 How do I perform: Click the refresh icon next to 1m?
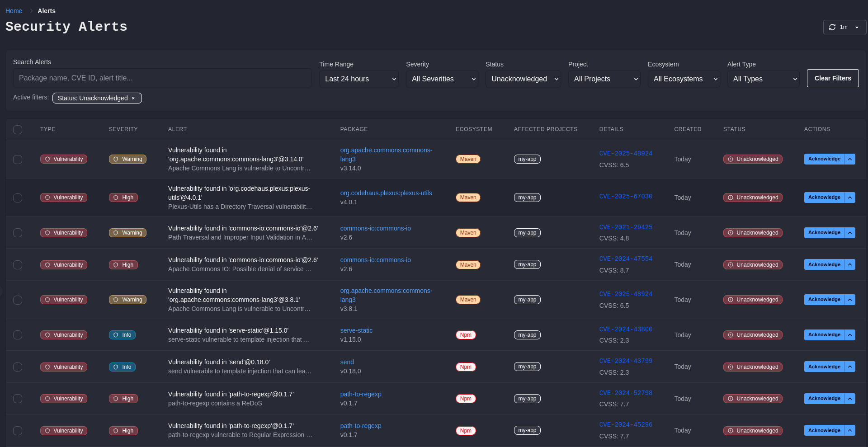pyautogui.click(x=832, y=27)
